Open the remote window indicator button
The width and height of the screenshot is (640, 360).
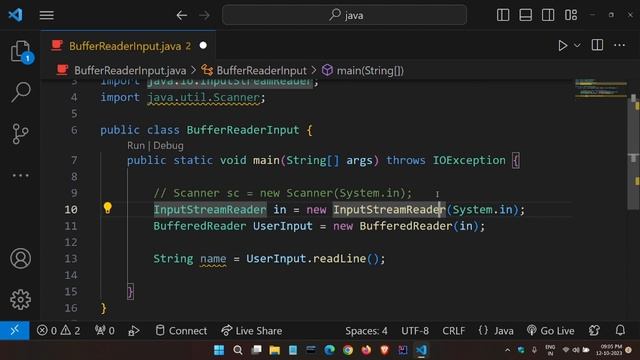tap(15, 331)
